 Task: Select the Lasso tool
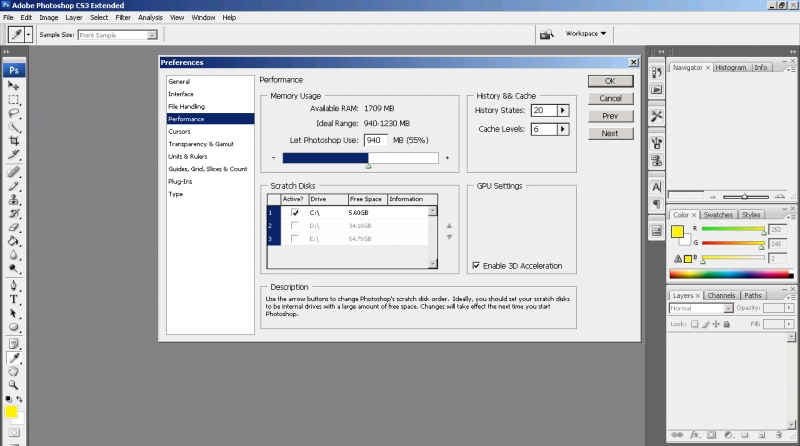(x=14, y=113)
